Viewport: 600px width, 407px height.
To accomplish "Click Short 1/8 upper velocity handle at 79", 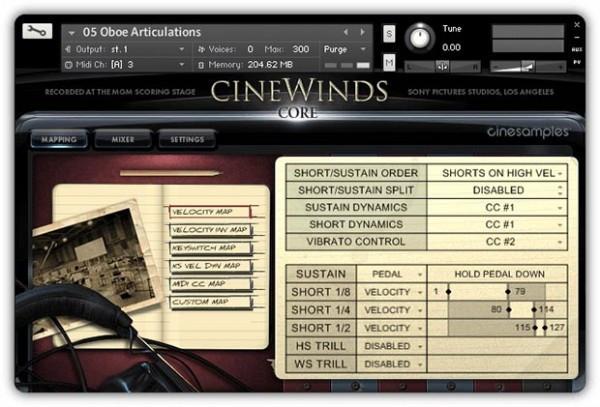I will tap(508, 292).
